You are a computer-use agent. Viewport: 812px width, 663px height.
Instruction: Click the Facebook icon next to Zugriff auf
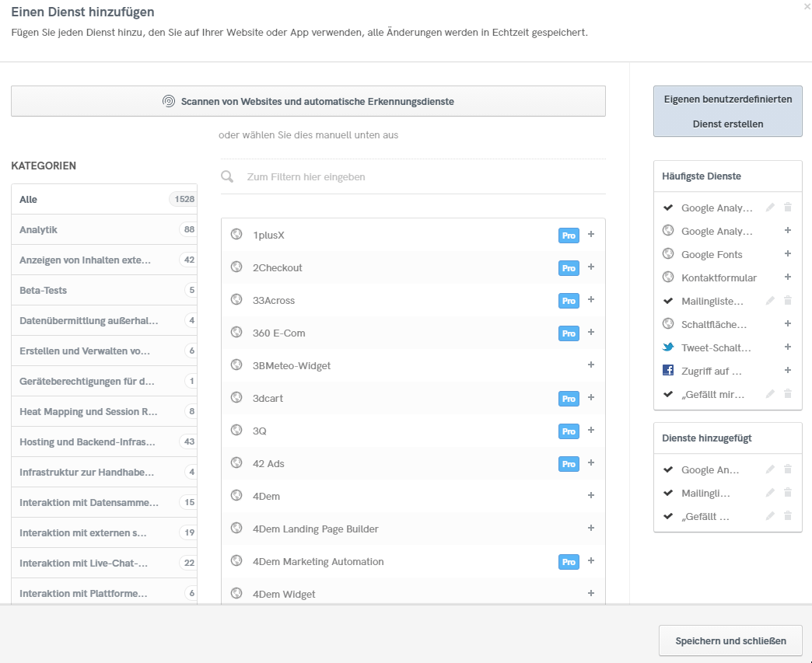[x=668, y=371]
